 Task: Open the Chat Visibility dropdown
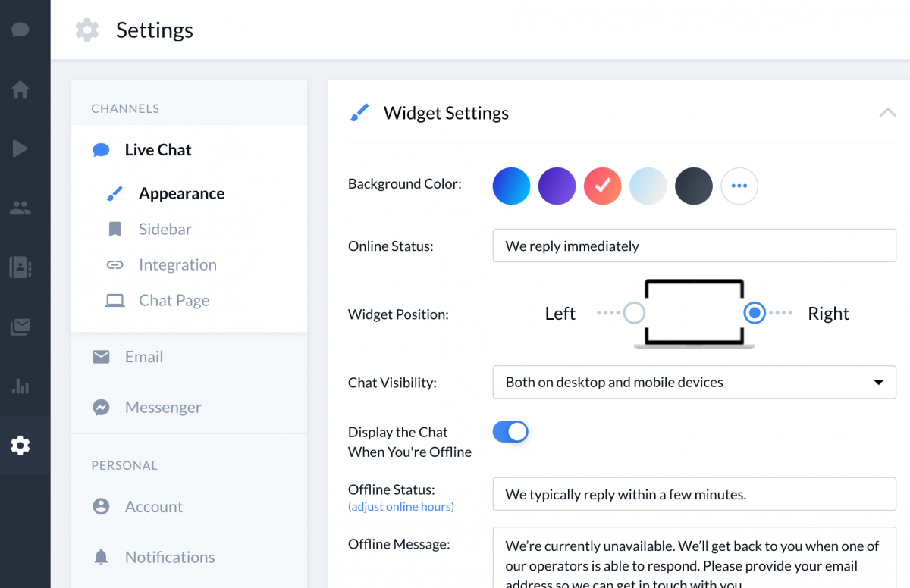[695, 382]
